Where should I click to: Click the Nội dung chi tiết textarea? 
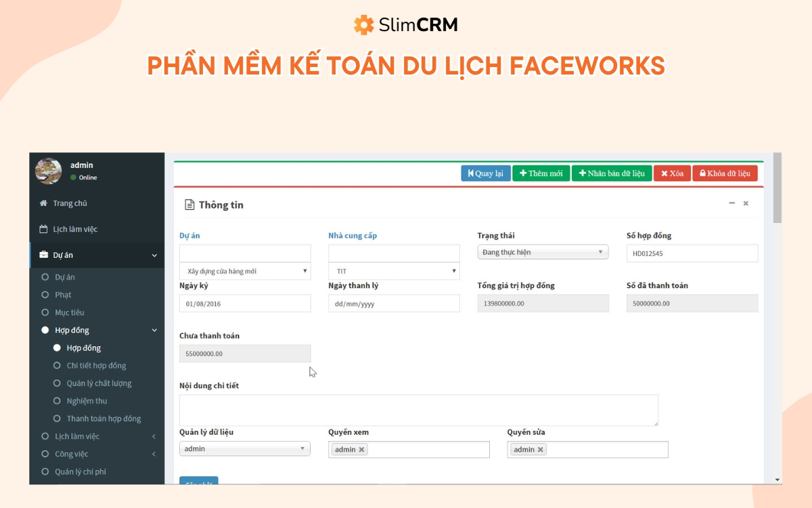419,410
